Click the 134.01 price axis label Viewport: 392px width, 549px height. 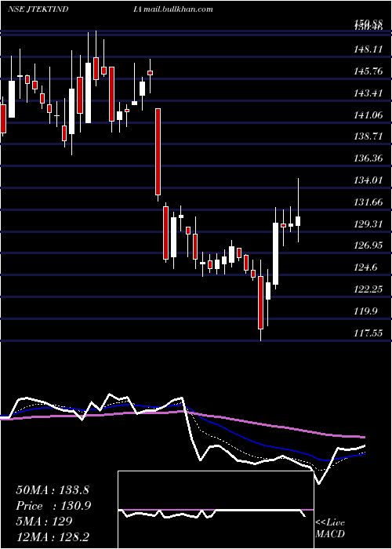pos(368,180)
